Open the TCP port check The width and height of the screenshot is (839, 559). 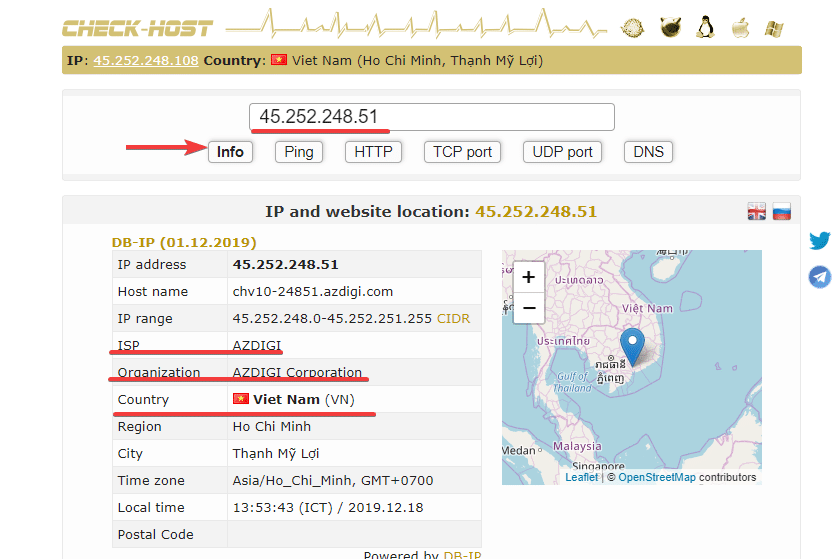(462, 152)
